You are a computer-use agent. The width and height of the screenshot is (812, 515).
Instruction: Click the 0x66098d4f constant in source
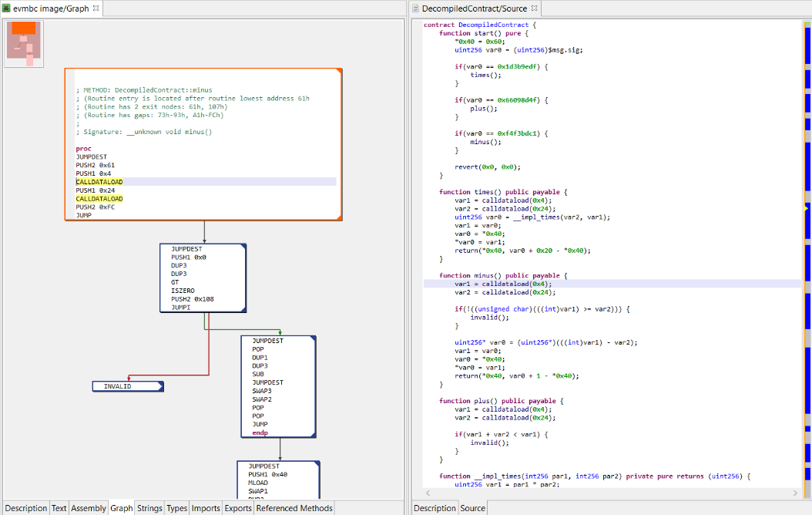[518, 100]
